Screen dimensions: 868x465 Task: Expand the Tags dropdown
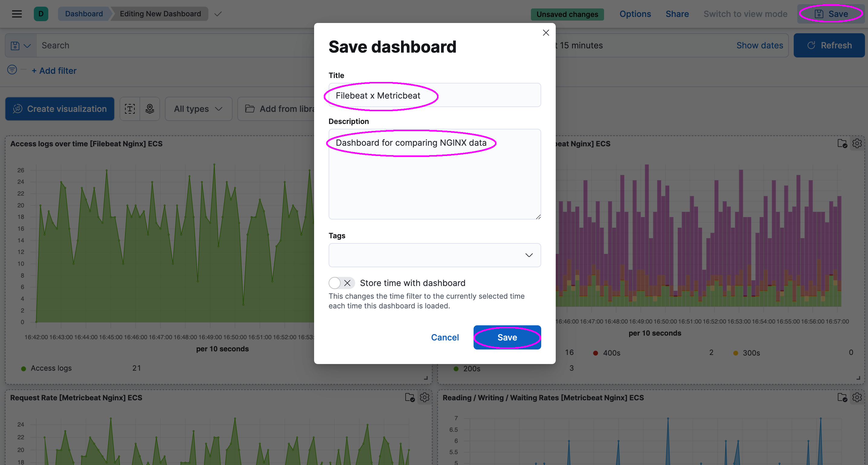point(529,255)
